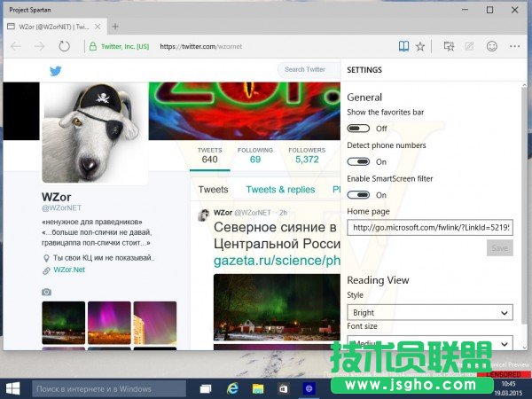Toggle Show the favorites bar switch
This screenshot has height=399, width=532.
point(358,129)
